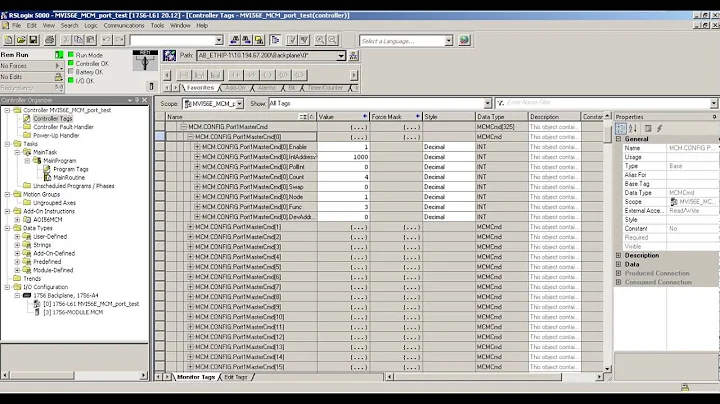Click the Categorized view icon in Properties
The height and width of the screenshot is (404, 720).
[620, 129]
